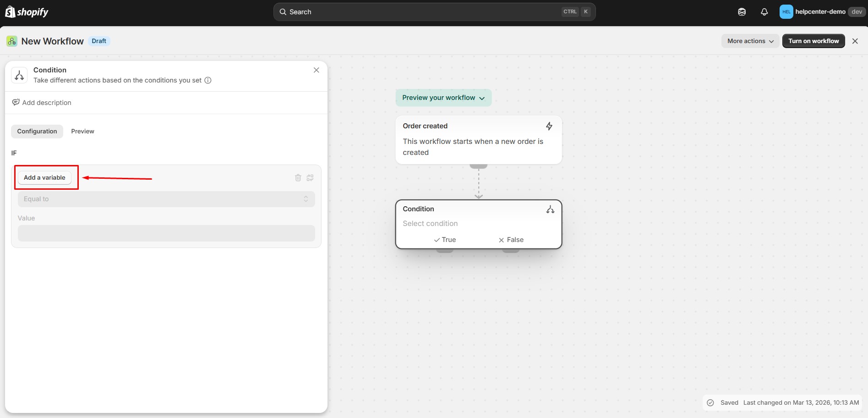Click Add a variable button

tap(44, 177)
